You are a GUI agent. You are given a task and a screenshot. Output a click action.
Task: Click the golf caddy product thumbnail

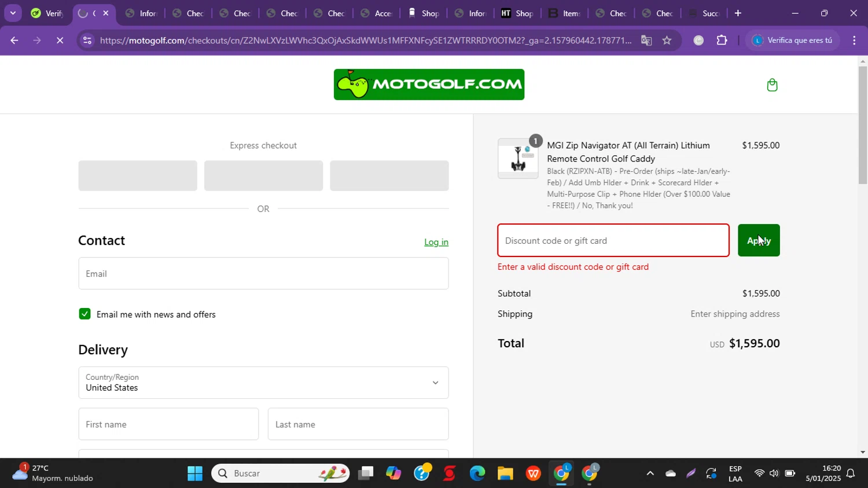point(518,159)
